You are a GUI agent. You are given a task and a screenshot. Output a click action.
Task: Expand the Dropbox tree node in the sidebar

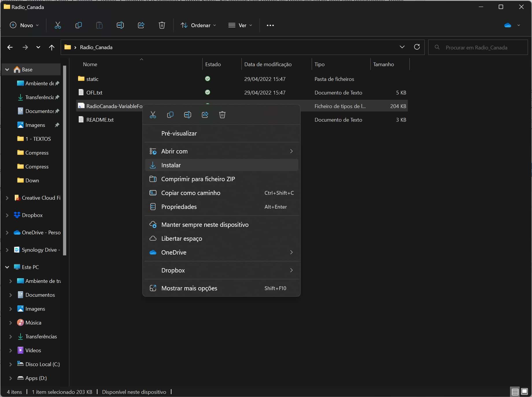click(7, 215)
